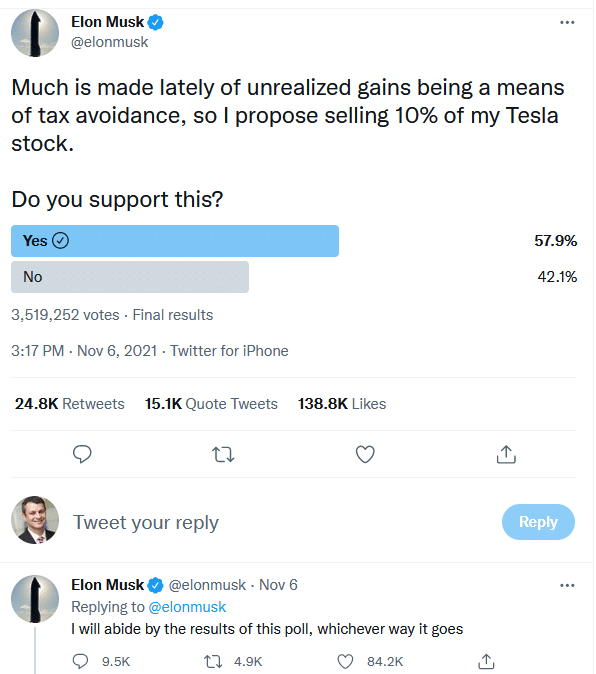Open the @elonmusk mention link in reply
This screenshot has height=674, width=596.
coord(187,607)
